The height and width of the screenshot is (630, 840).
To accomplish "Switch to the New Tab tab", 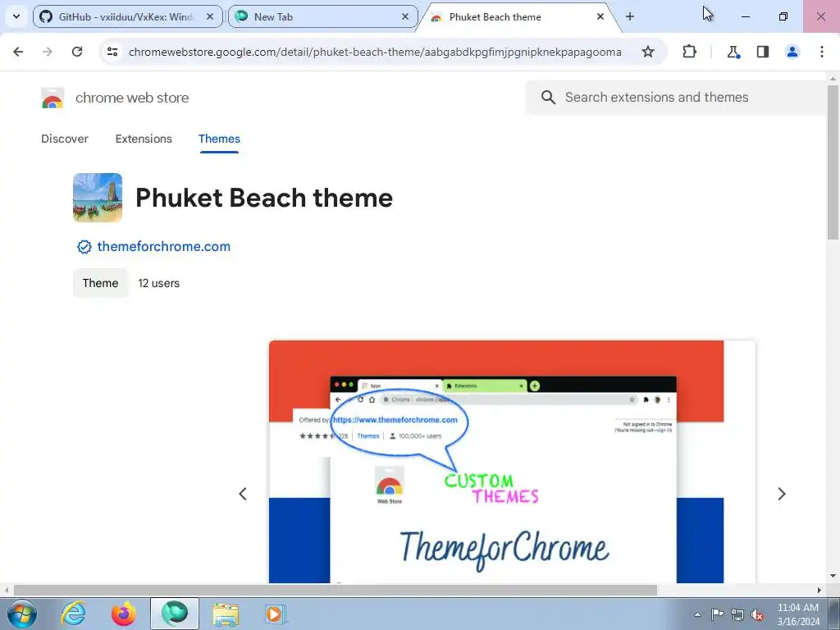I will [322, 16].
